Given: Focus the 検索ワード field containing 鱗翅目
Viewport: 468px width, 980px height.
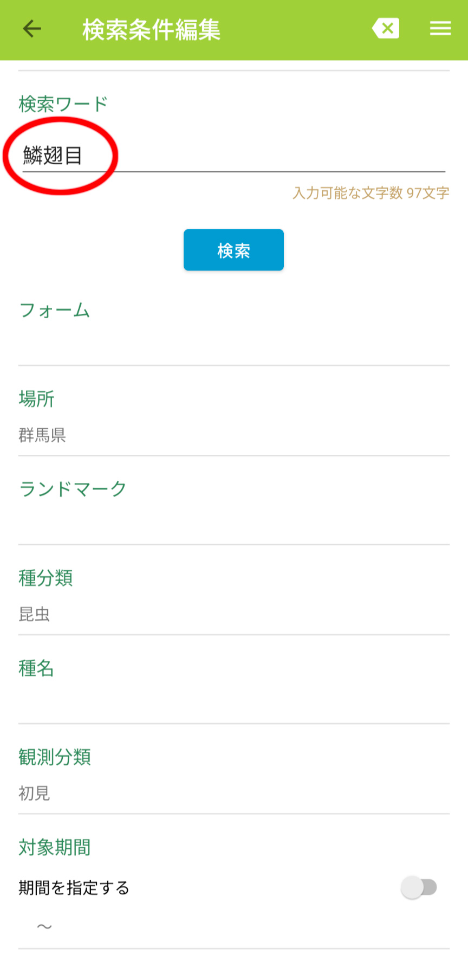Looking at the screenshot, I should tap(233, 156).
